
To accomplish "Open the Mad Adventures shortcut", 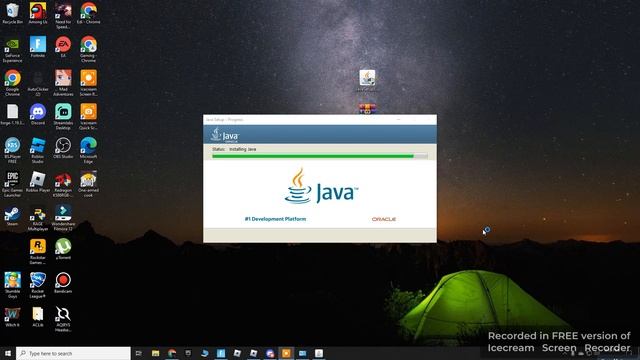I will [x=63, y=83].
